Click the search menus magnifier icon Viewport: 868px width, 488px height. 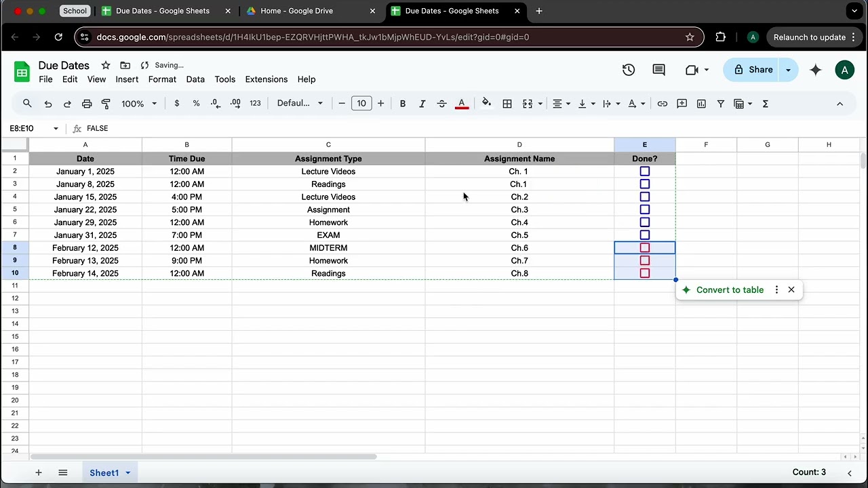point(27,104)
